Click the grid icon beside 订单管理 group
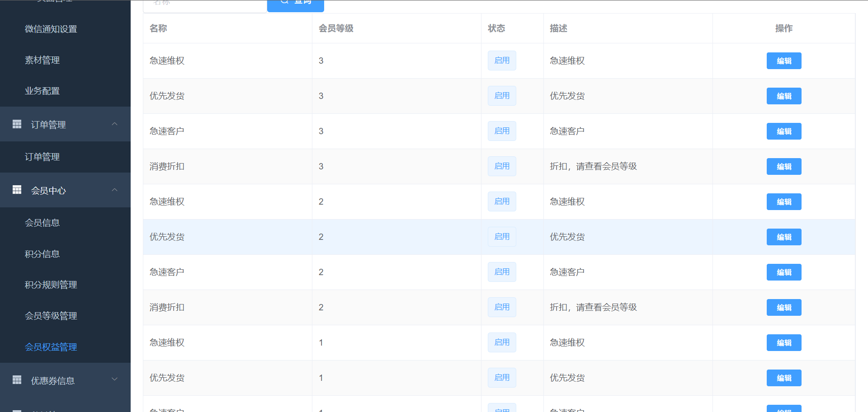The image size is (868, 412). [17, 124]
